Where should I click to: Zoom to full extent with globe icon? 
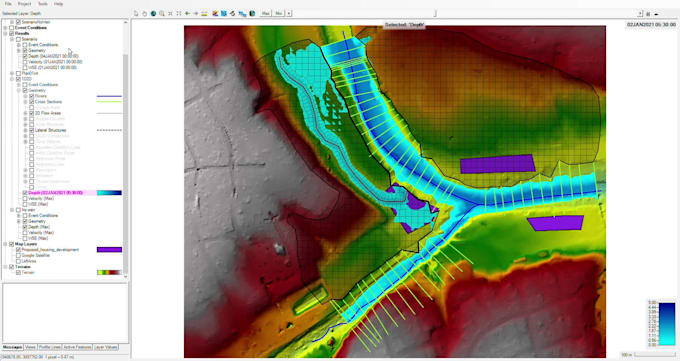coord(153,13)
